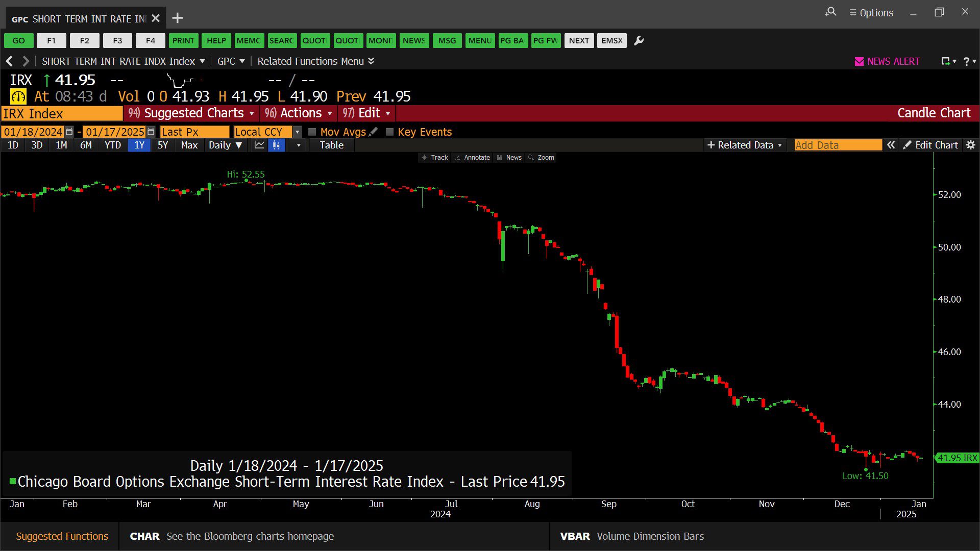
Task: Expand the Related Data dropdown
Action: pos(745,145)
